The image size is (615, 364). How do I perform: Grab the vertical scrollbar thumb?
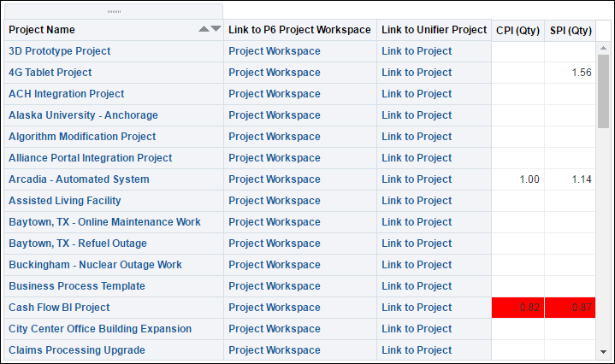[x=603, y=91]
